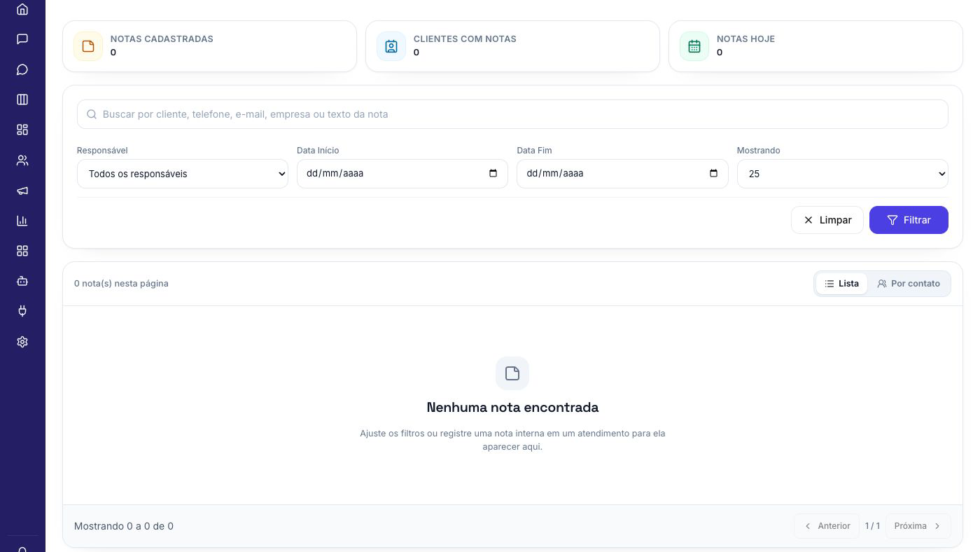This screenshot has height=552, width=980.
Task: Go to the Próxima page
Action: (918, 526)
